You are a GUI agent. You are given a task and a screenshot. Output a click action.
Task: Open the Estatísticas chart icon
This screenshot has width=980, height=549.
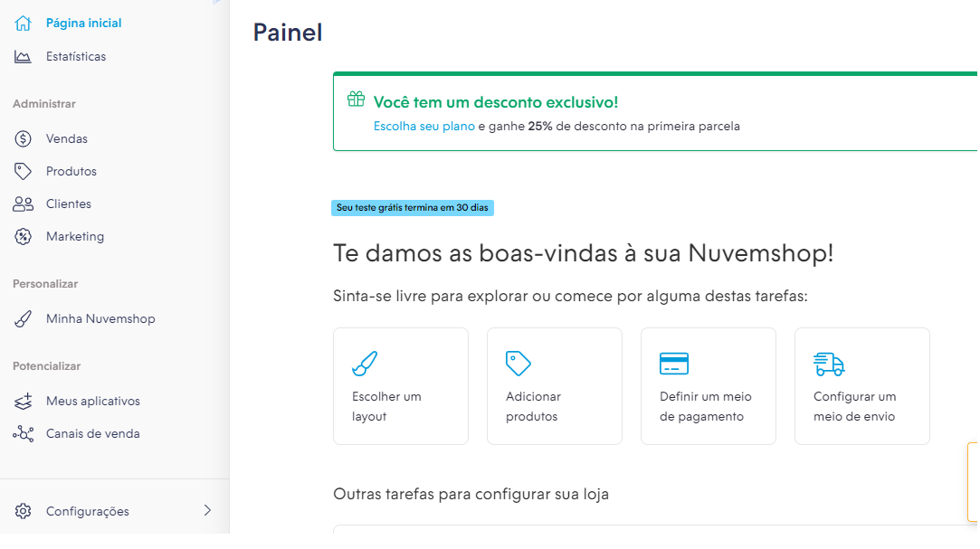tap(24, 57)
